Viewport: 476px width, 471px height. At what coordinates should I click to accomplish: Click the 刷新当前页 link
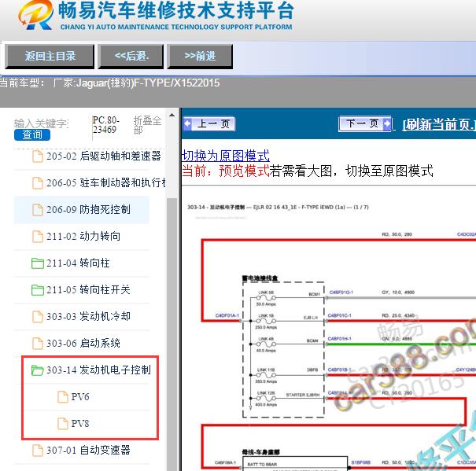click(439, 125)
